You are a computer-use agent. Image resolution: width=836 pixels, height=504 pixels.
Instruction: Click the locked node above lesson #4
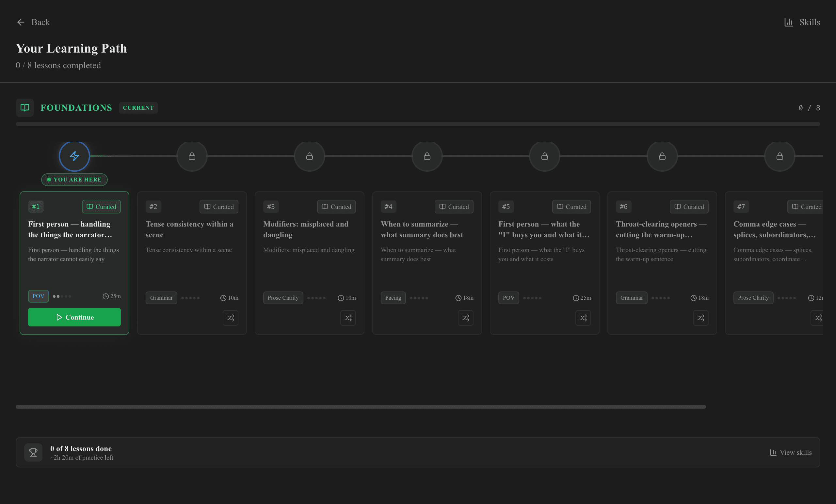click(427, 156)
